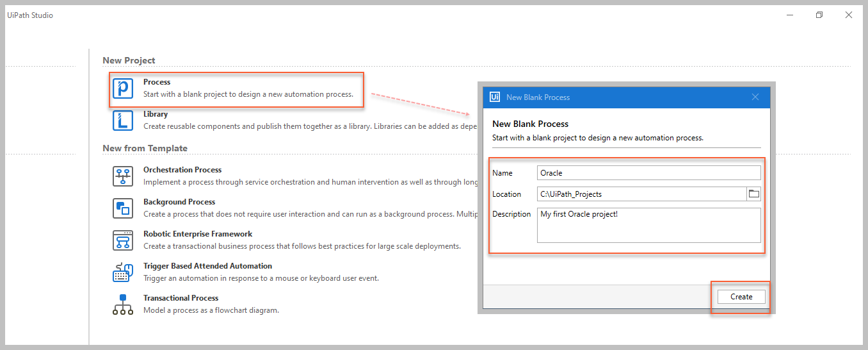Viewport: 868px width, 350px height.
Task: Minimize the UiPath Studio window
Action: 789,15
